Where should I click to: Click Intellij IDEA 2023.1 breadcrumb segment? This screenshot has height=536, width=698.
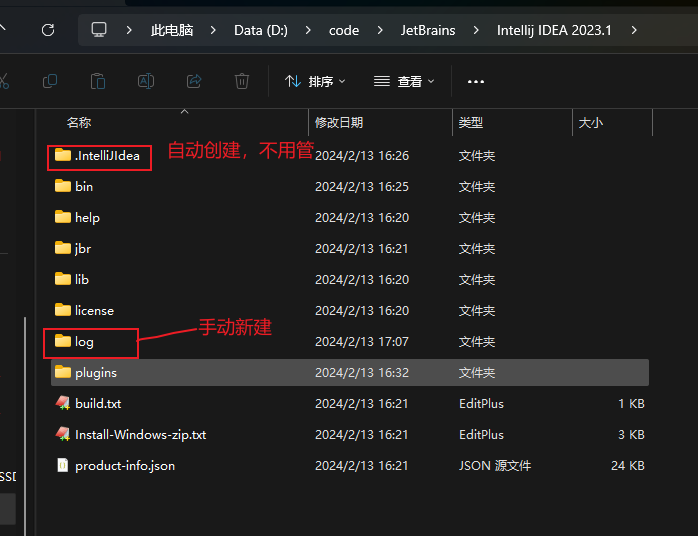(554, 30)
